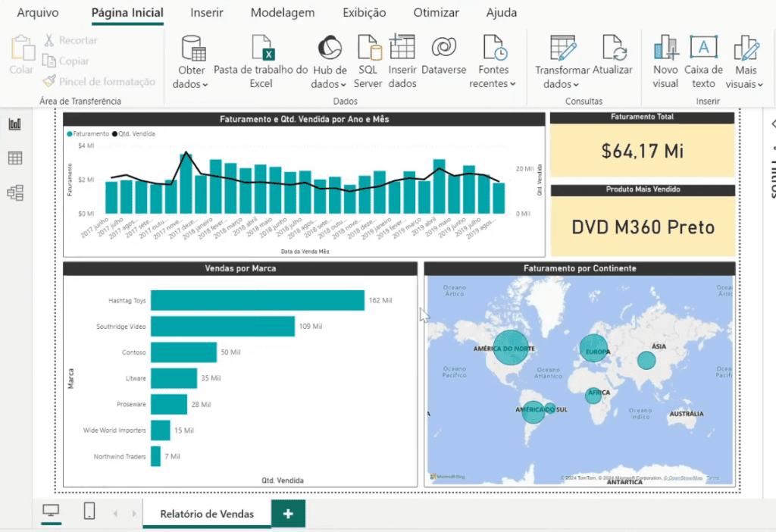Click the SQL Server icon
Screen dimensions: 776x532
point(369,48)
